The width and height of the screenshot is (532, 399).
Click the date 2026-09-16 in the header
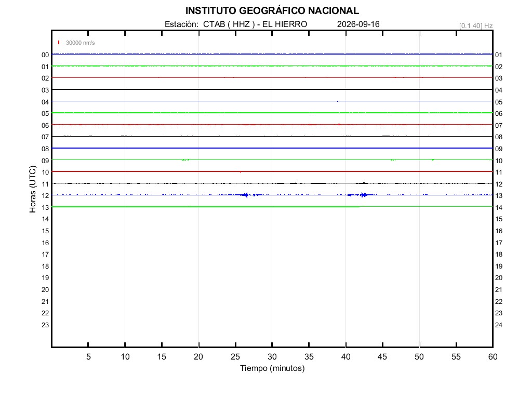pyautogui.click(x=358, y=24)
